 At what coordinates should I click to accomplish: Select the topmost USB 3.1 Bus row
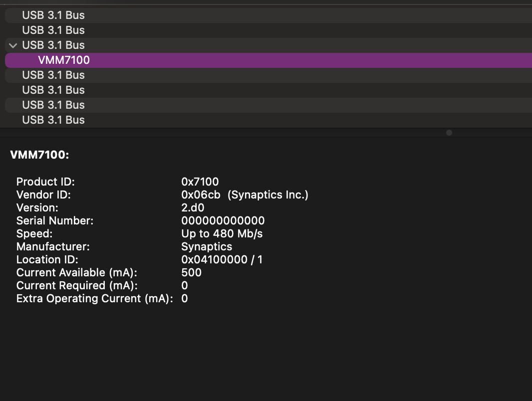coord(53,15)
